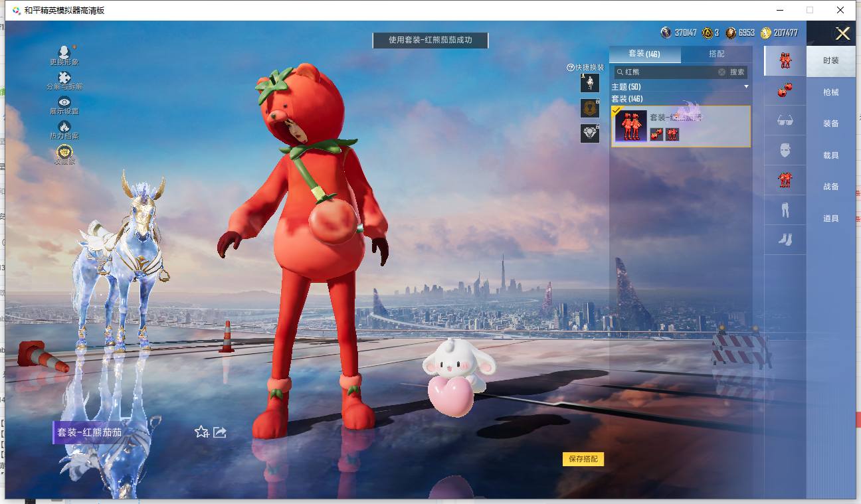Clear the search text with the X icon
Viewport: 861px width, 504px height.
pos(721,72)
